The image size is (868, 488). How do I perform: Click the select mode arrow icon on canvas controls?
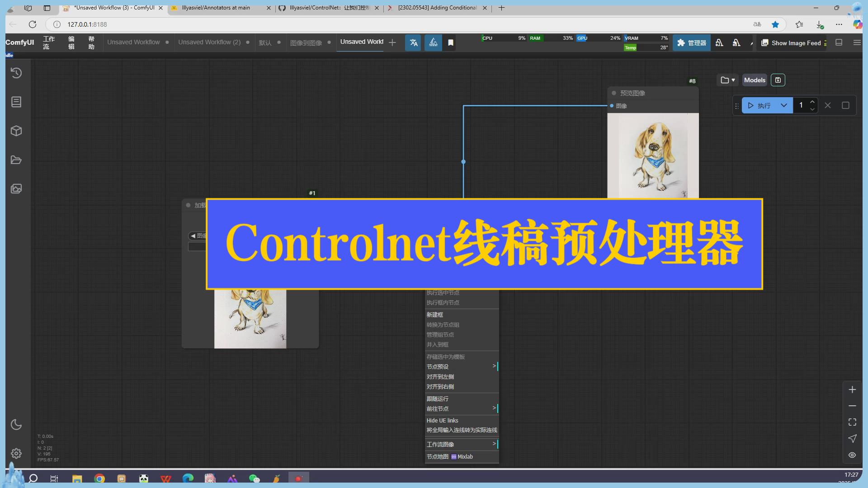click(852, 438)
